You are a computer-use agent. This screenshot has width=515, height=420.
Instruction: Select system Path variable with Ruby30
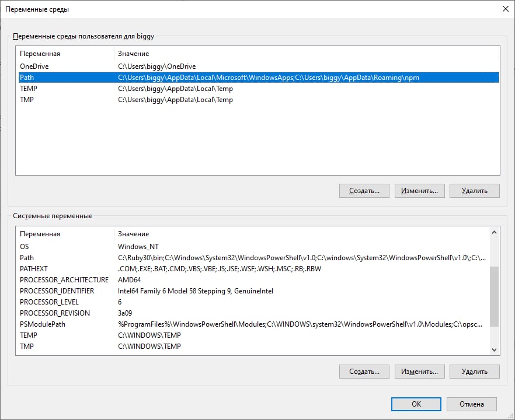pos(253,258)
